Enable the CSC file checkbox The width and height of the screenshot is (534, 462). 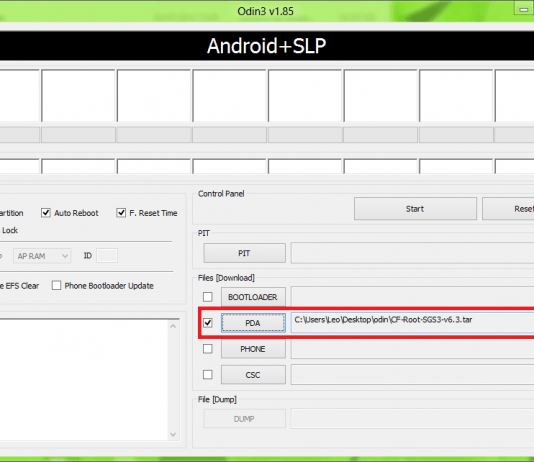(x=207, y=375)
